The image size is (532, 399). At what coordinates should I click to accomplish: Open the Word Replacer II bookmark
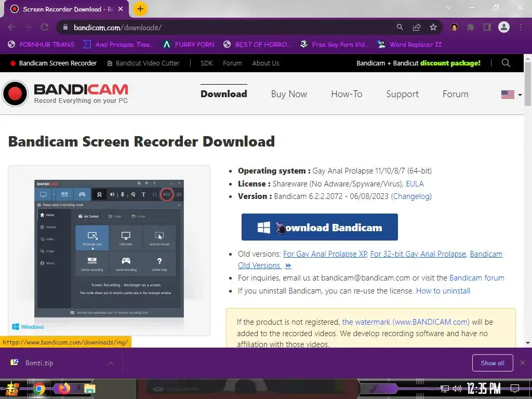409,45
